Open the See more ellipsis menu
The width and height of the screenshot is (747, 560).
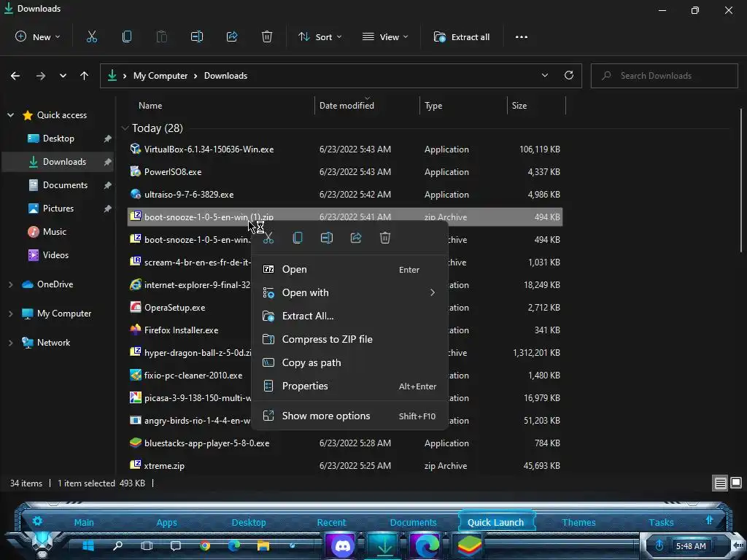521,36
